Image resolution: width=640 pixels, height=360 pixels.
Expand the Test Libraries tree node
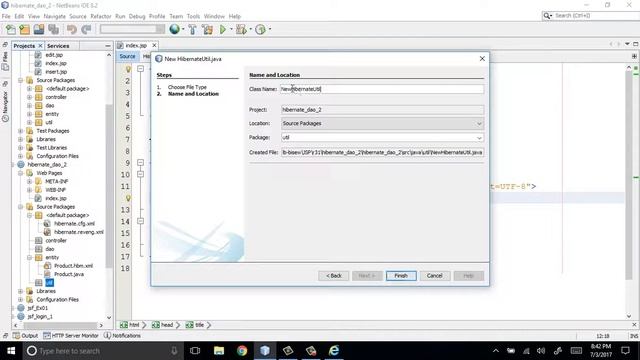[20, 148]
